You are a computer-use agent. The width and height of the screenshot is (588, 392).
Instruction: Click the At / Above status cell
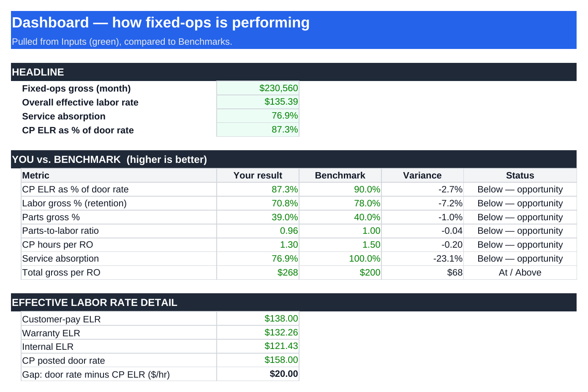[x=520, y=273]
